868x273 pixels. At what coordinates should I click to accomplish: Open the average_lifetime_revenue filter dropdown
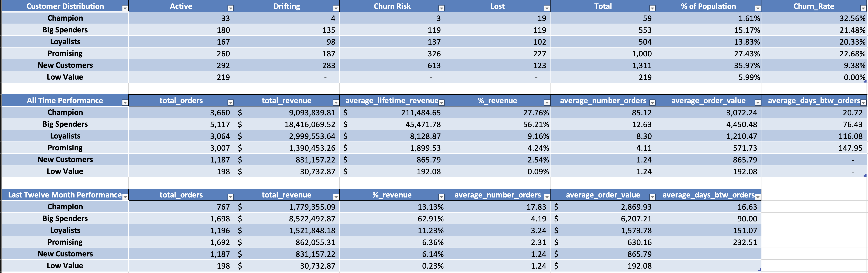tap(441, 103)
